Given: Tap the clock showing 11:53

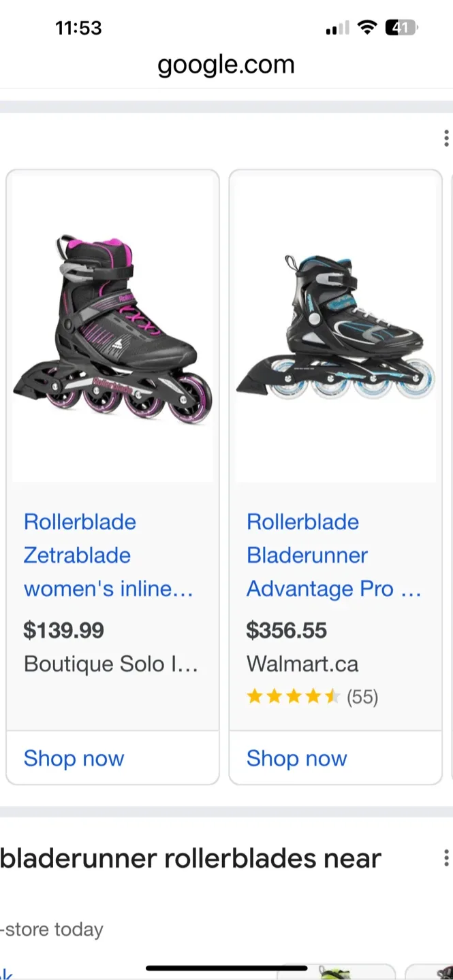Looking at the screenshot, I should click(x=78, y=27).
